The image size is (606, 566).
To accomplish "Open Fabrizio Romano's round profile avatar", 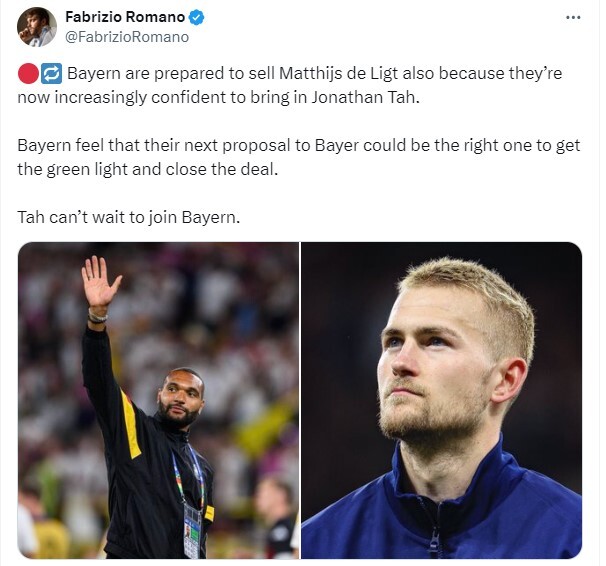I will coord(37,27).
